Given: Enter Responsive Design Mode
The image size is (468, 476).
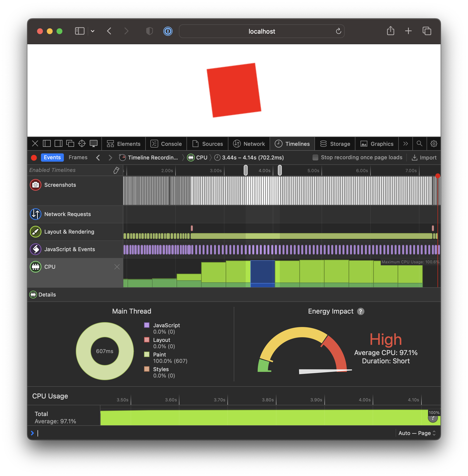Looking at the screenshot, I should pos(94,144).
